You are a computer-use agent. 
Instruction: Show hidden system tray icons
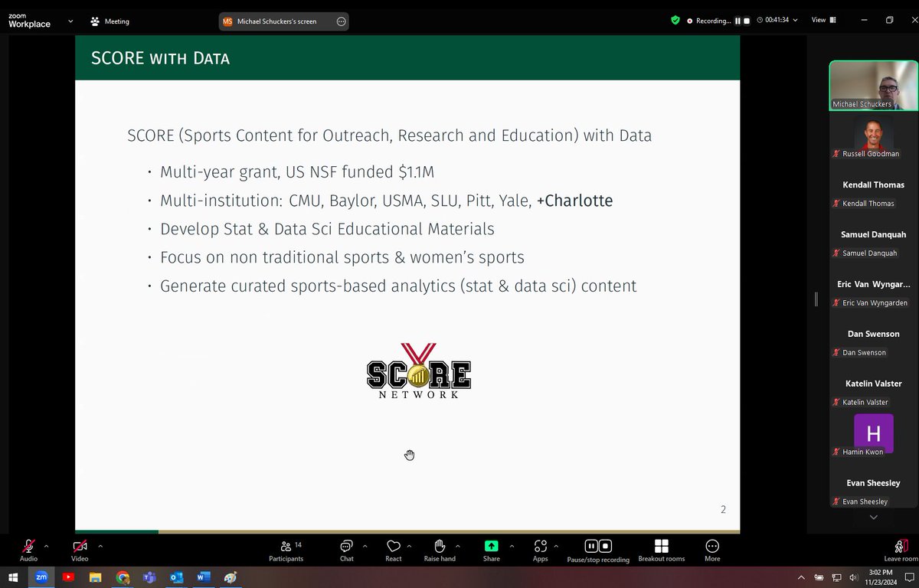[801, 577]
